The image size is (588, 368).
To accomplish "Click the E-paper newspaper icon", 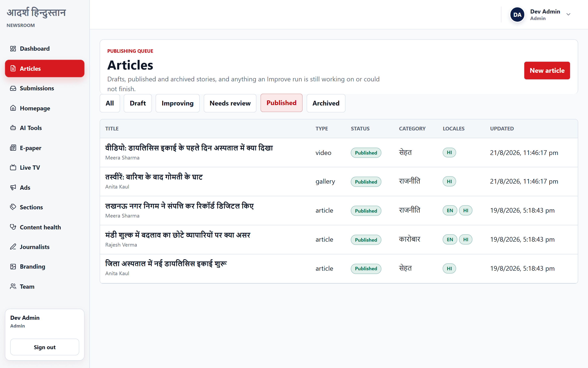I will tap(13, 148).
